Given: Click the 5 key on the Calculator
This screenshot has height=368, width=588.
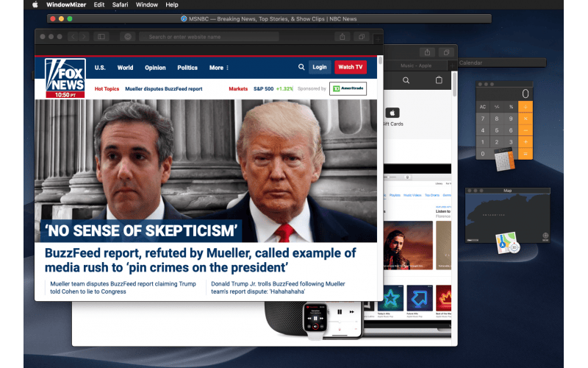Looking at the screenshot, I should click(497, 130).
